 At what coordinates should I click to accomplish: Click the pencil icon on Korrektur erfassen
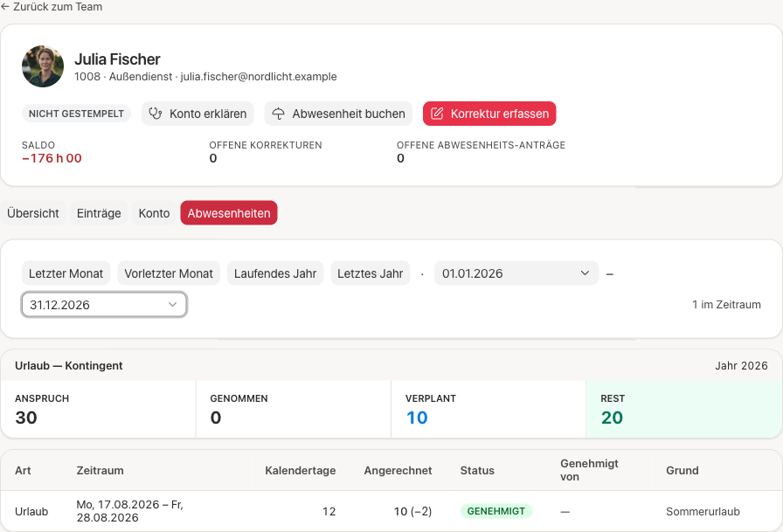click(x=437, y=114)
